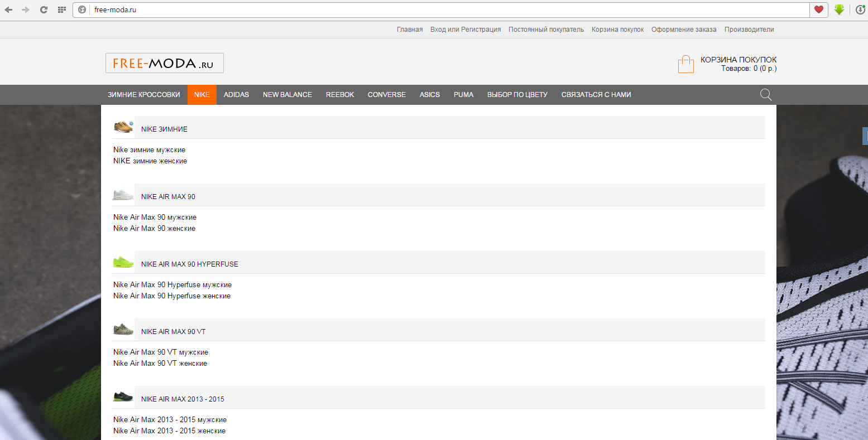Click the white Nike Air Max 90 thumbnail
The width and height of the screenshot is (868, 440).
(123, 195)
